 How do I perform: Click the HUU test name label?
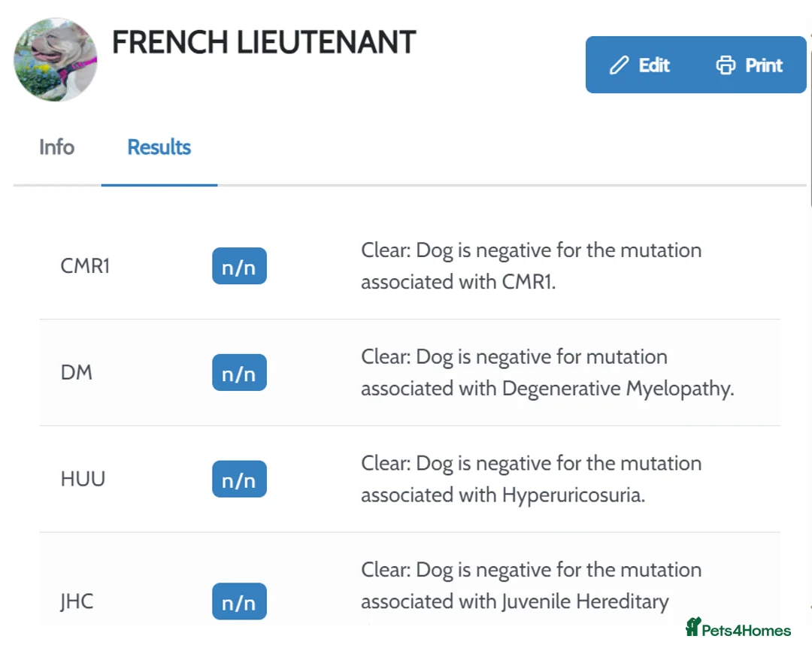tap(83, 479)
